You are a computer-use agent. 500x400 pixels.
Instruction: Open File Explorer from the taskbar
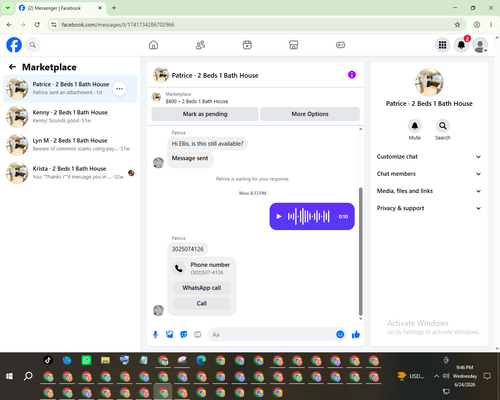click(105, 360)
